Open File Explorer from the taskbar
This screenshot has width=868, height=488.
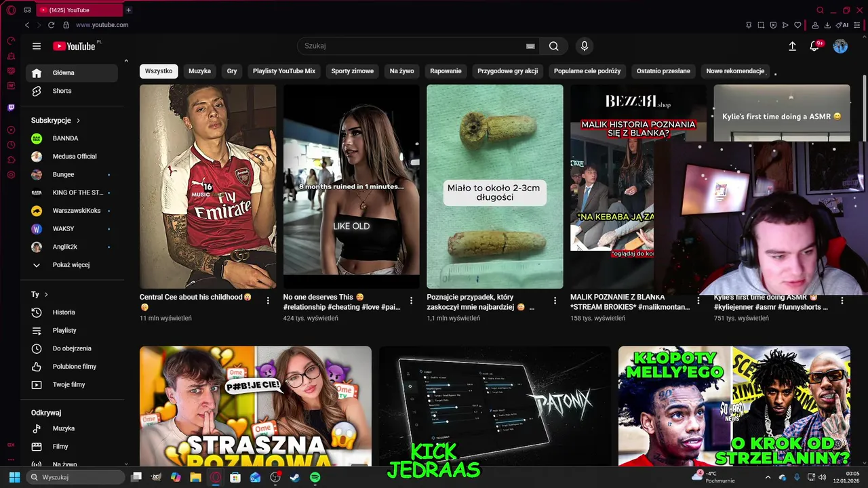(x=195, y=477)
